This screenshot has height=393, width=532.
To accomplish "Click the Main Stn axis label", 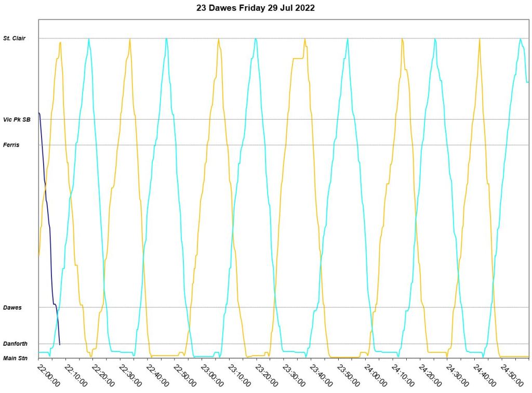I will (16, 358).
